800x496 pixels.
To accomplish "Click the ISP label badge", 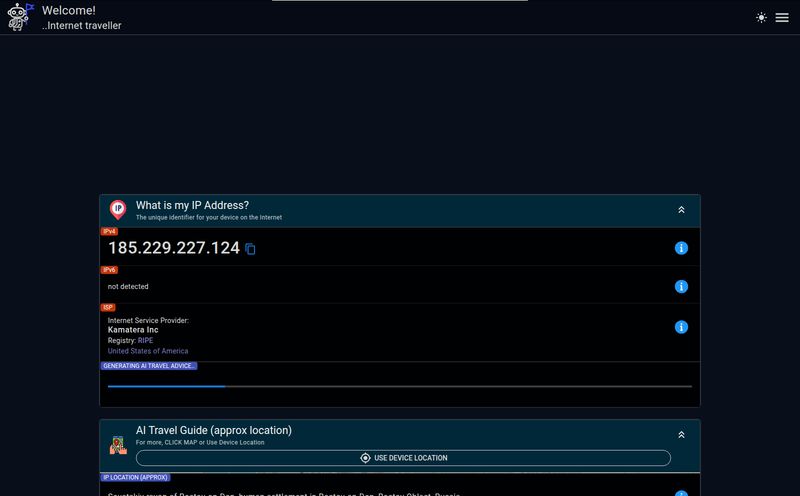I will click(x=108, y=308).
